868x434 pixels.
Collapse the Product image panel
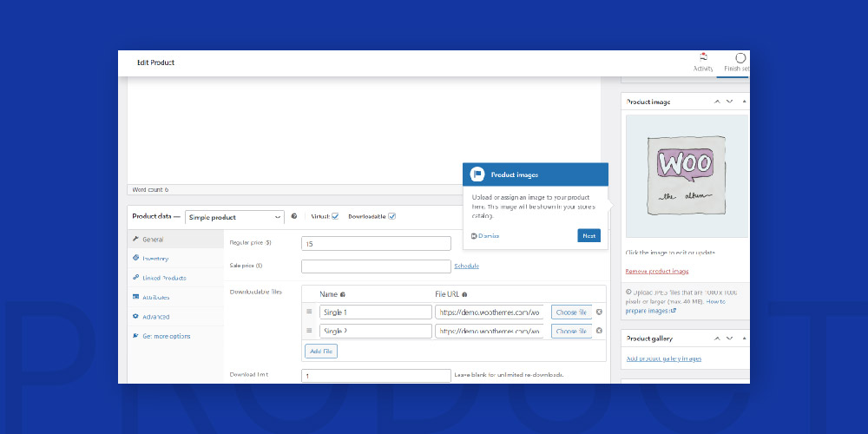coord(744,102)
